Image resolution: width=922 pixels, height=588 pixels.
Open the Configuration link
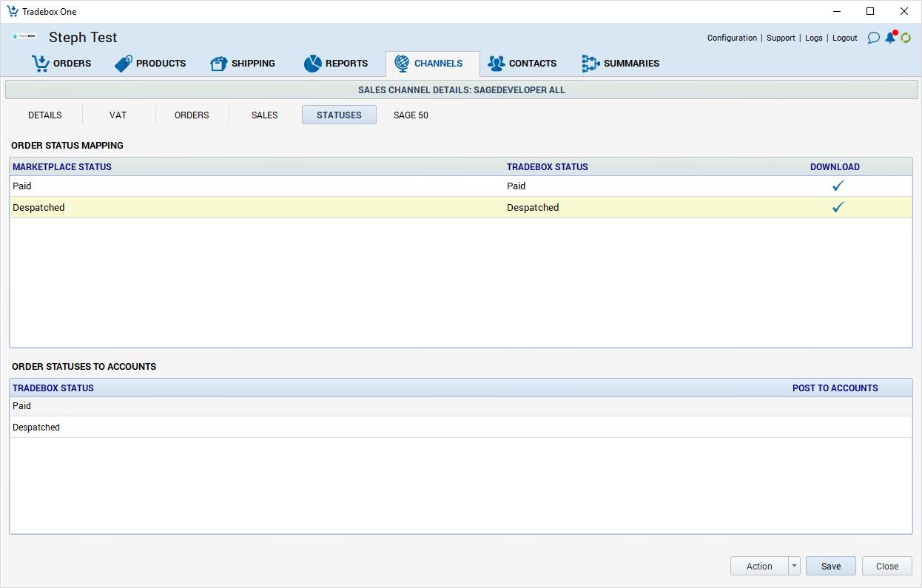pyautogui.click(x=732, y=38)
